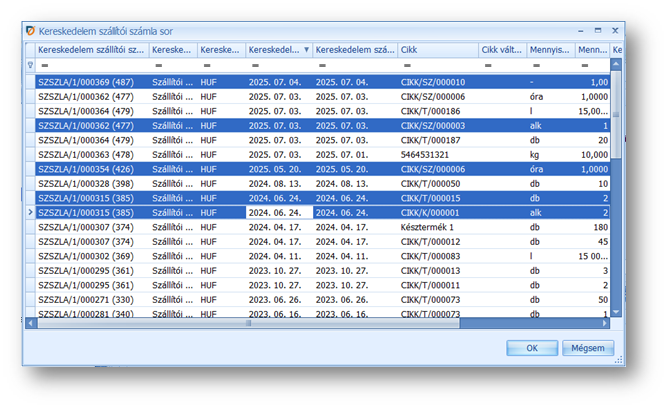Click the Kereskedelem szá... date column header

(355, 50)
